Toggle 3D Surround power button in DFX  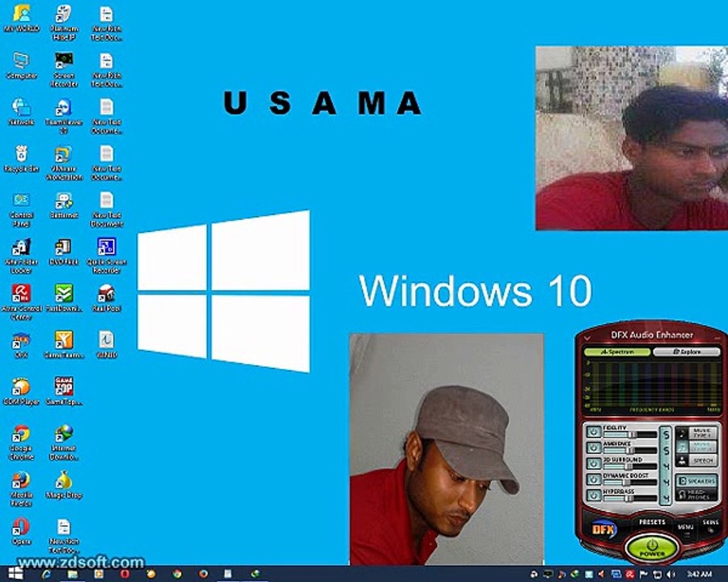click(595, 463)
